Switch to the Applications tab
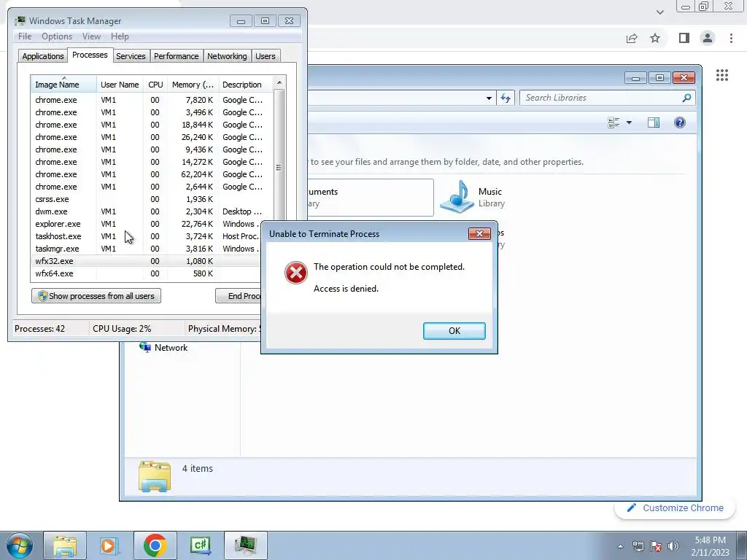The height and width of the screenshot is (560, 747). (x=43, y=56)
